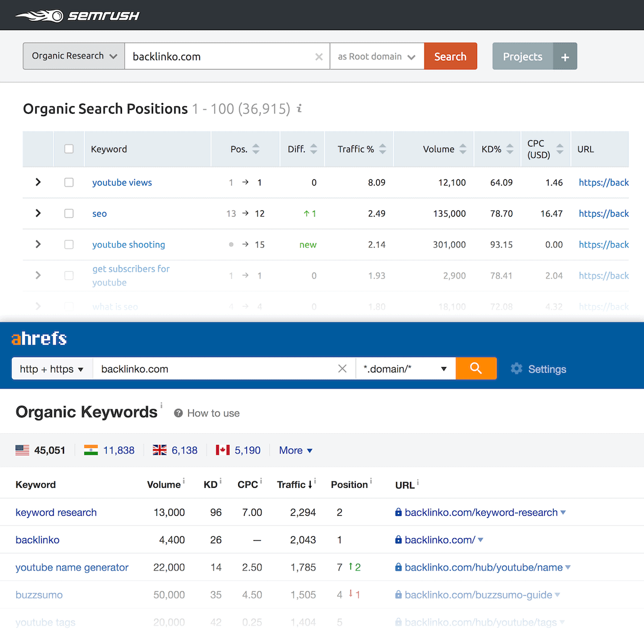
Task: Sort by CPC (USD) column arrows
Action: pyautogui.click(x=560, y=149)
